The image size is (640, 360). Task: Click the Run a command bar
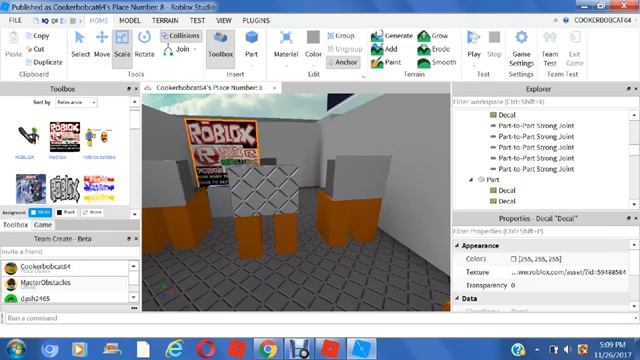pos(320,318)
